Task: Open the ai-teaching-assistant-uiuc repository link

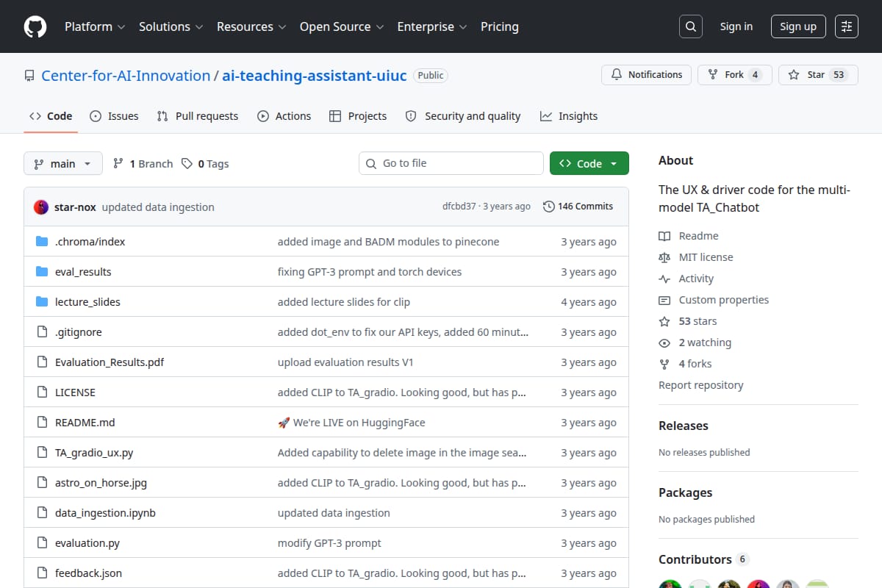Action: (315, 76)
